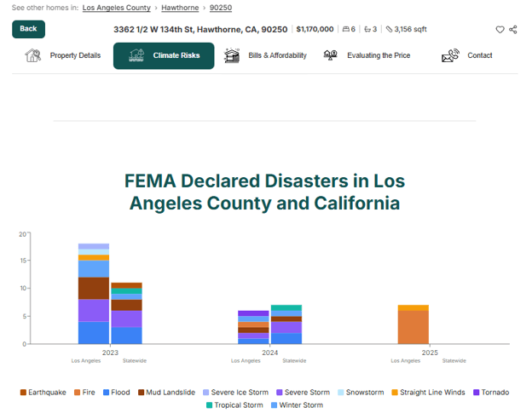The image size is (532, 419).
Task: Click the $1,170,000 price text
Action: [315, 30]
